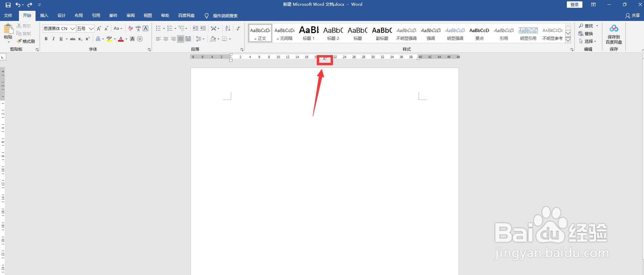Click the Ribbon Display Options icon
The image size is (644, 275).
593,4
